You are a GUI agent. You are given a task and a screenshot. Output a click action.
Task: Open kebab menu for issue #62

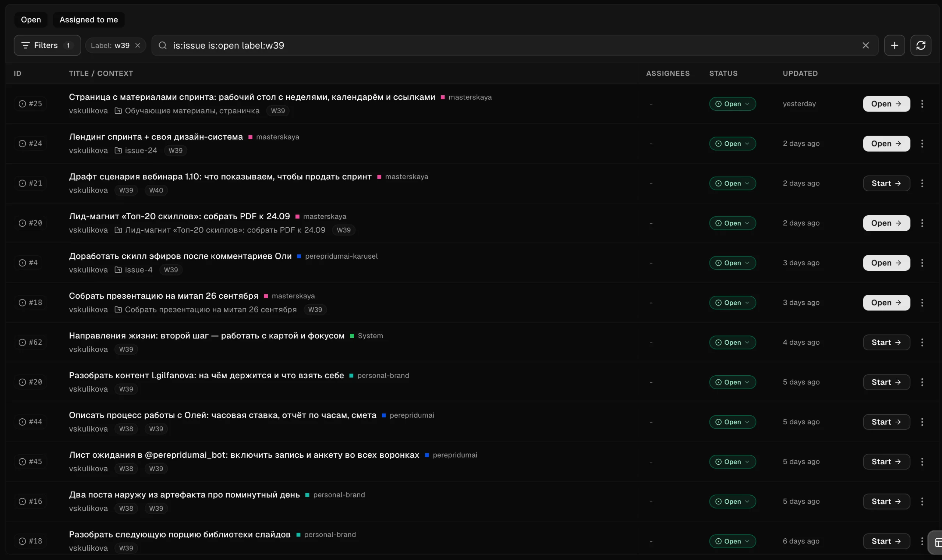click(922, 342)
